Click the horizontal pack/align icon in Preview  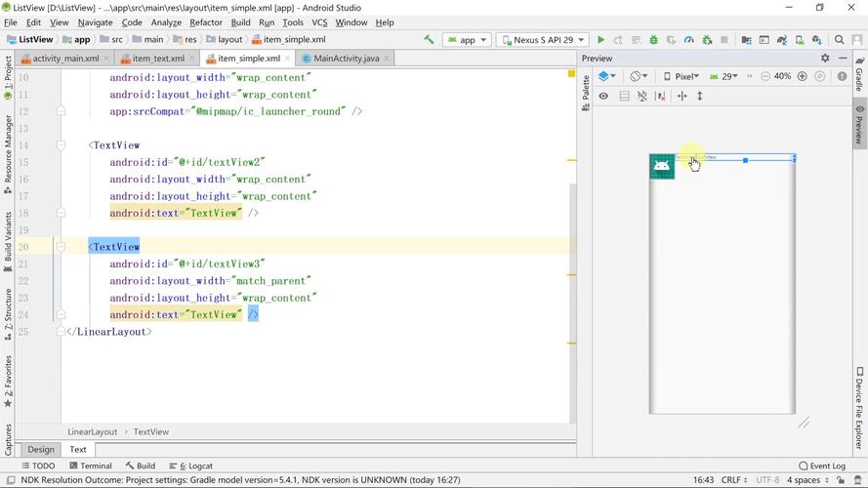682,97
